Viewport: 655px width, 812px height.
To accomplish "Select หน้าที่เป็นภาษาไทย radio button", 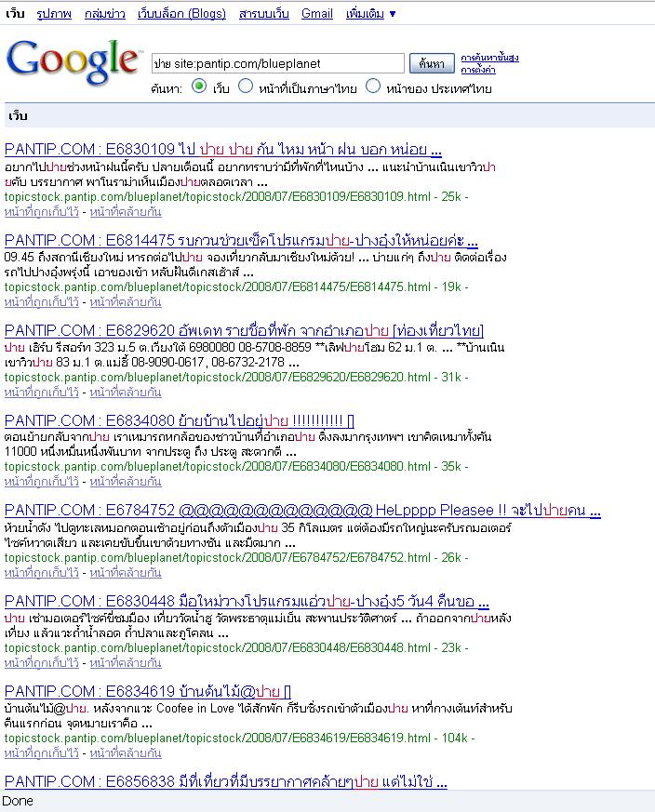I will 246,86.
